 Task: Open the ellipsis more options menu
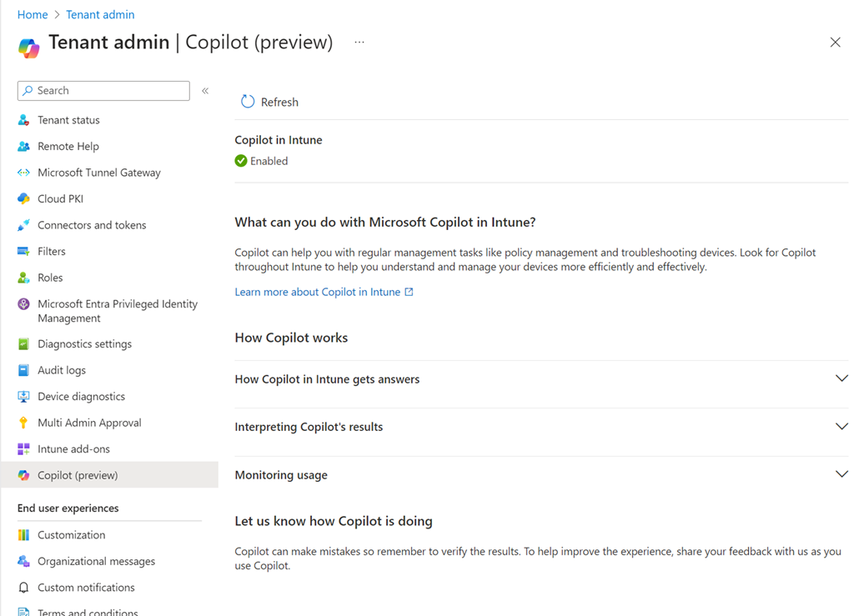click(x=359, y=43)
